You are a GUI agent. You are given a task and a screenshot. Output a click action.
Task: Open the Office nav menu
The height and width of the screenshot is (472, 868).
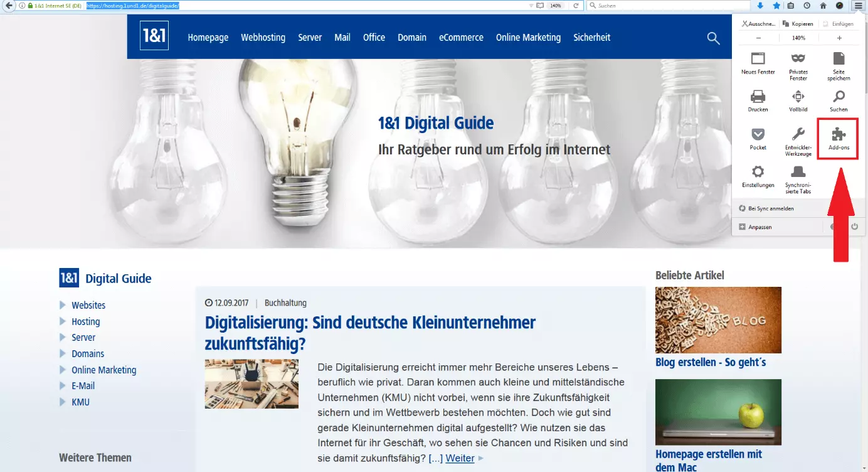[374, 38]
